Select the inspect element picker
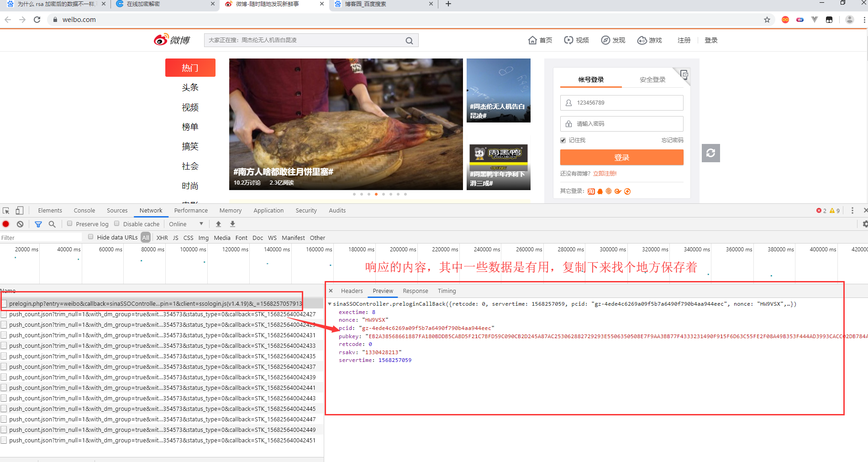This screenshot has width=868, height=462. point(6,211)
